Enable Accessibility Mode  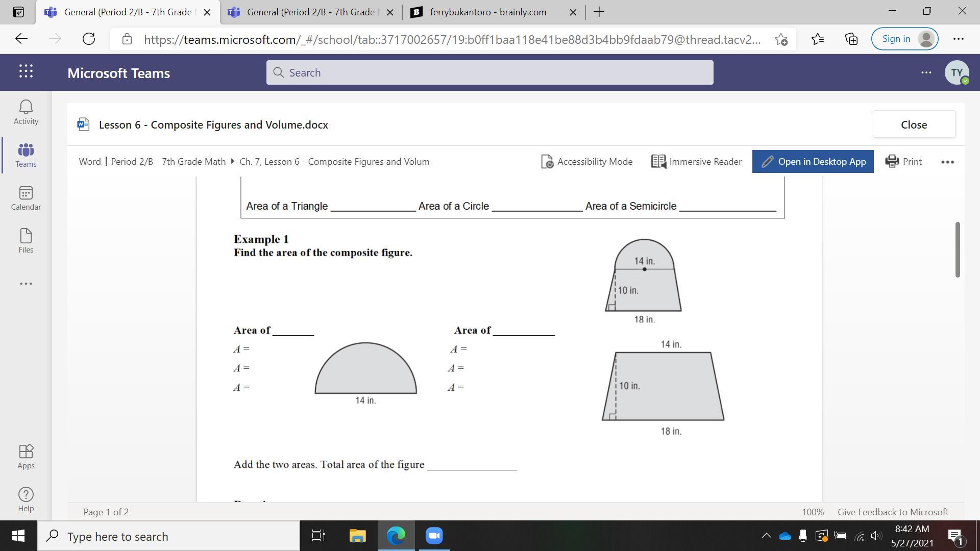coord(586,161)
